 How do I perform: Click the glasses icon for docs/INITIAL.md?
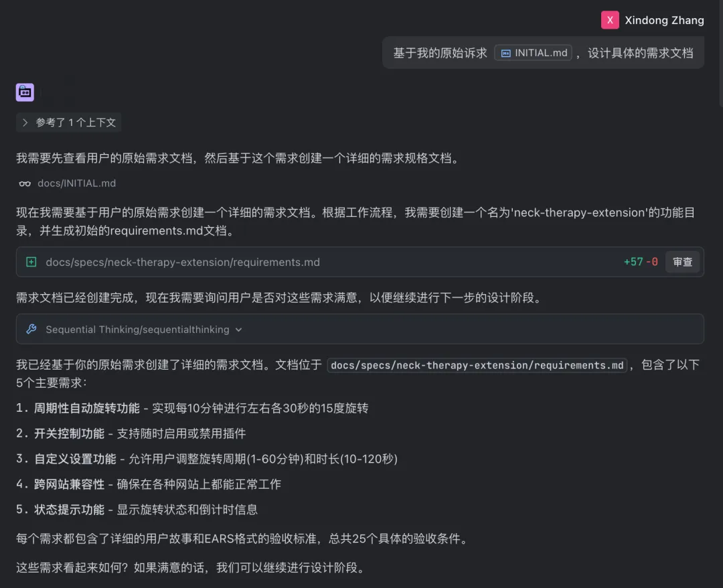pos(25,183)
